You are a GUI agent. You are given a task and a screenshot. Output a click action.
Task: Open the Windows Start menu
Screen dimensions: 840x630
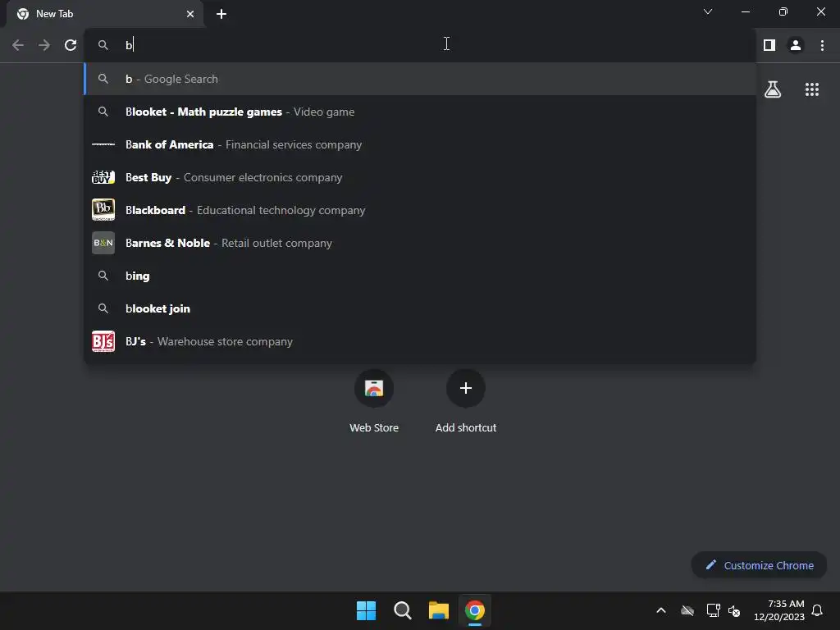367,610
